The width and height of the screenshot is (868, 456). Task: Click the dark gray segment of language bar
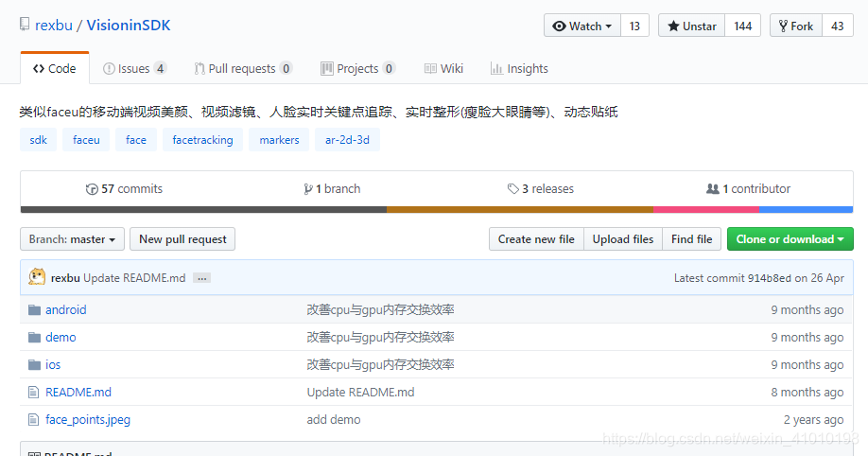point(203,209)
